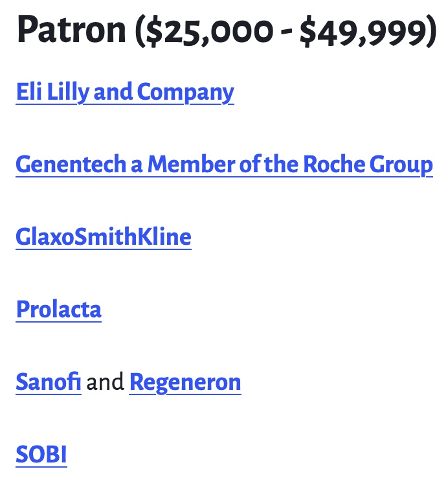Open the Eli Lilly and Company link
This screenshot has width=448, height=478.
click(125, 92)
